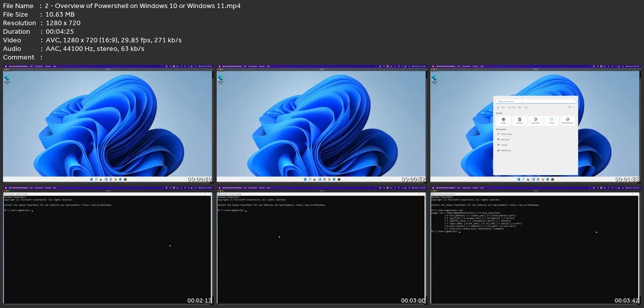The height and width of the screenshot is (308, 644).
Task: Open the video frame thumbnail stamped 00:00:10
Action: pyautogui.click(x=108, y=123)
